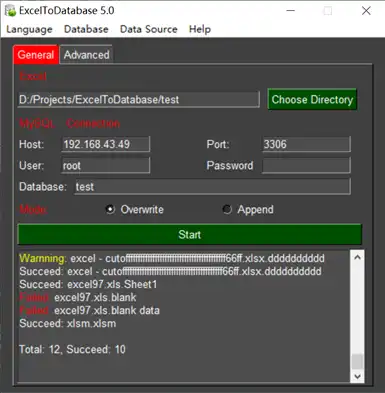
Task: Click the yellow Warnning log line
Action: (x=172, y=258)
